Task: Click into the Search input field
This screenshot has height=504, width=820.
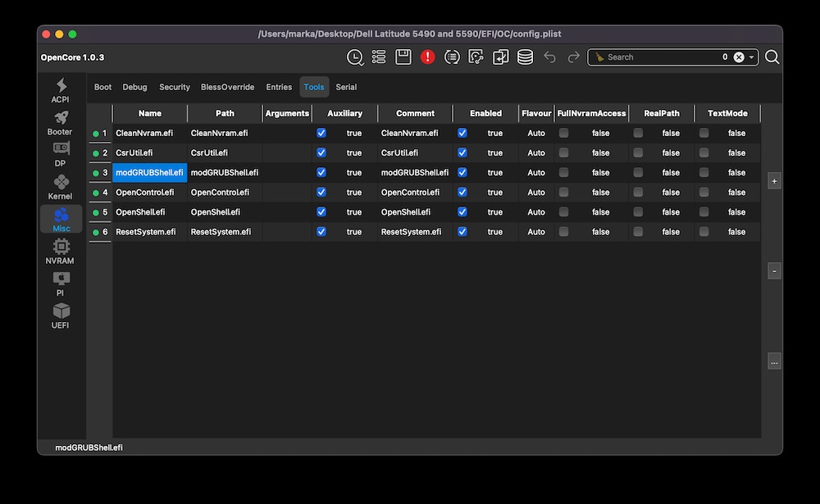Action: pos(660,57)
